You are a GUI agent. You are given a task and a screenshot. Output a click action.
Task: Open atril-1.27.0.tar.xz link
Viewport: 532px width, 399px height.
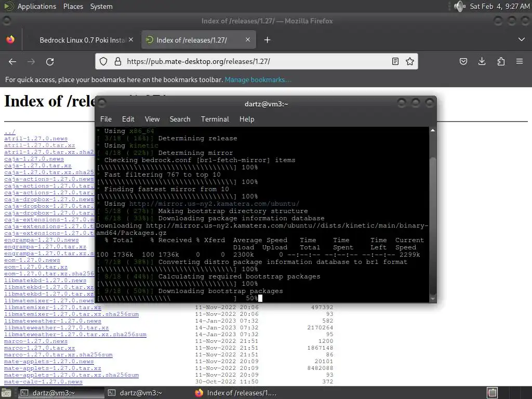coord(39,145)
